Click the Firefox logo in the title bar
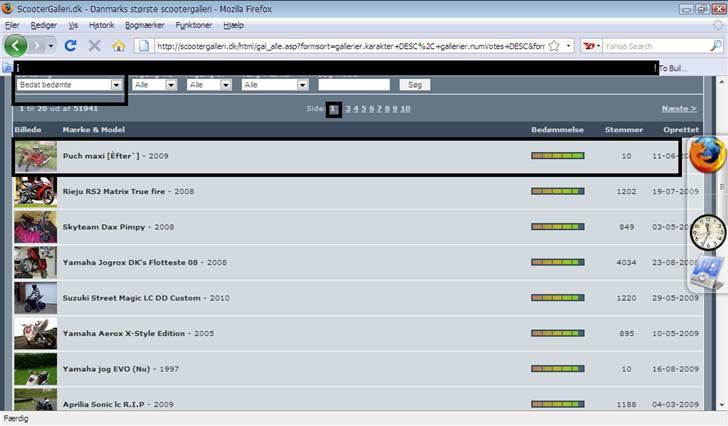 [x=7, y=8]
